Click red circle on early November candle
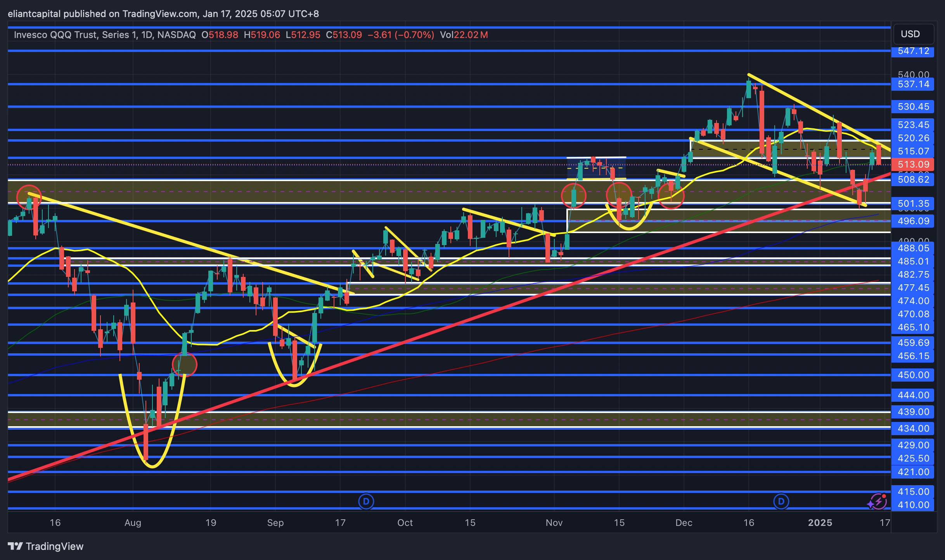The height and width of the screenshot is (560, 945). pos(573,196)
